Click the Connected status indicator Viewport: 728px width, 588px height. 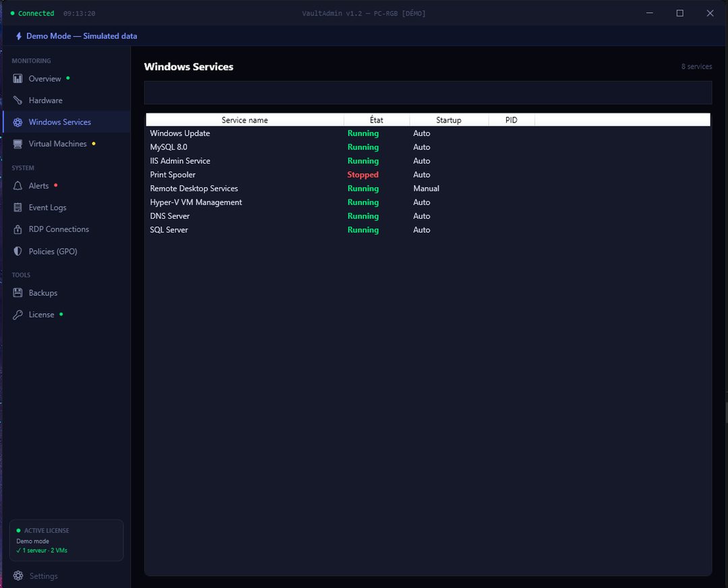point(32,13)
